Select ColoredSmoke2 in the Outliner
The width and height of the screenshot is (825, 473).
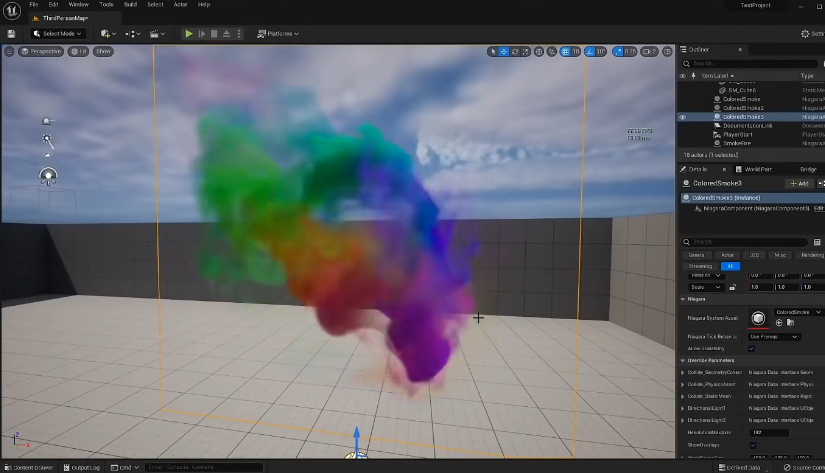coord(743,108)
